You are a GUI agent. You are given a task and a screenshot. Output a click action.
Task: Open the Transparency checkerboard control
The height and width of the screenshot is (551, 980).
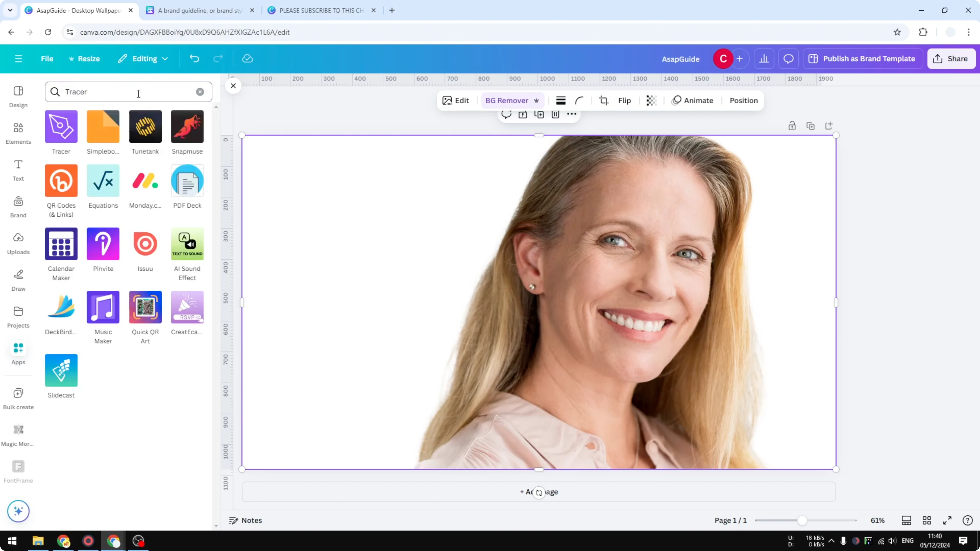(651, 100)
